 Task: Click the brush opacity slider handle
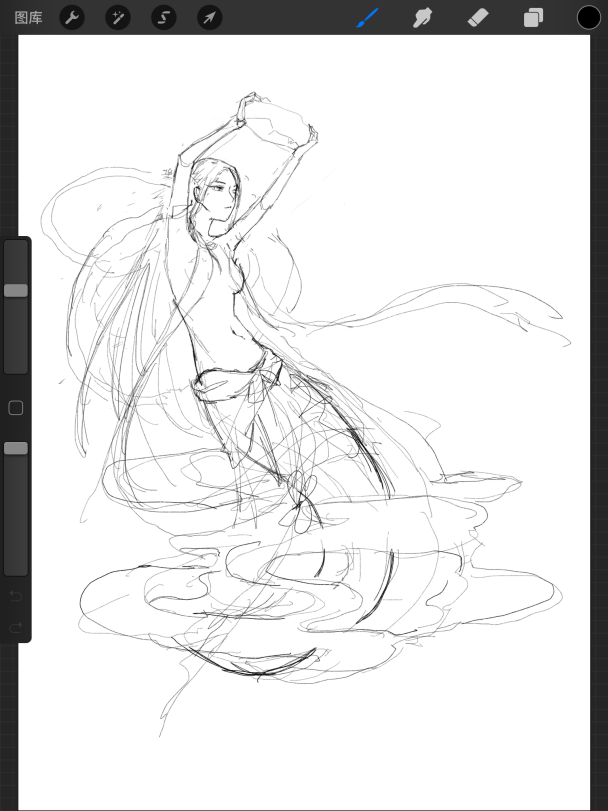16,448
